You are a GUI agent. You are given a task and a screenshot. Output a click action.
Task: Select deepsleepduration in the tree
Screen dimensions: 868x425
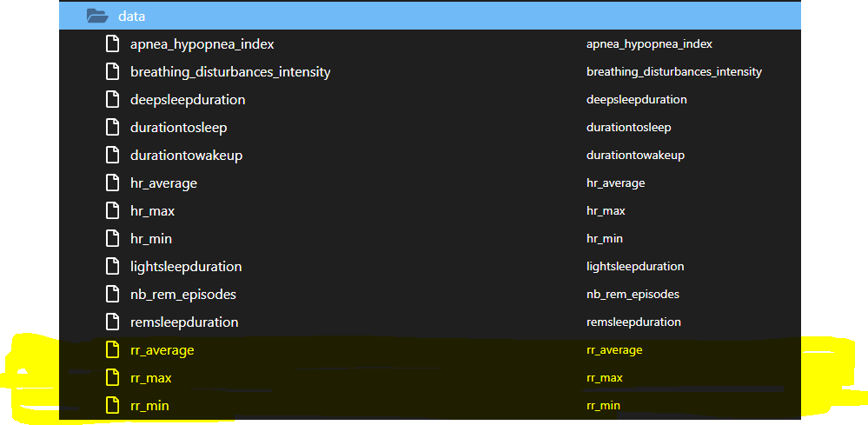coord(188,100)
